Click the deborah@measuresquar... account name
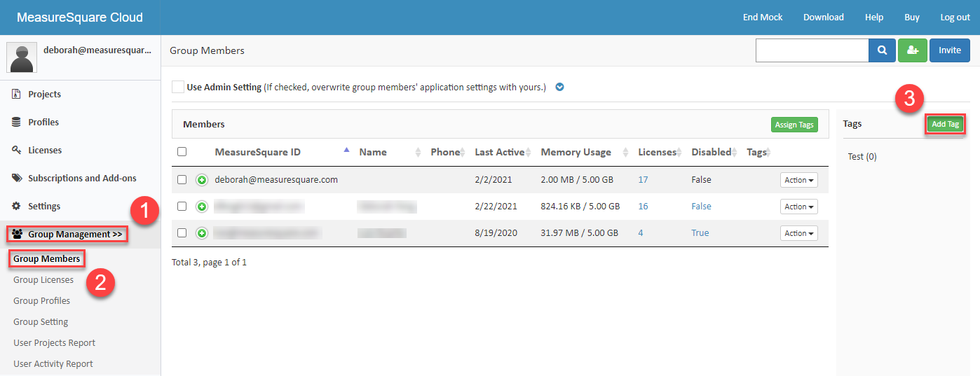This screenshot has height=376, width=980. [97, 50]
